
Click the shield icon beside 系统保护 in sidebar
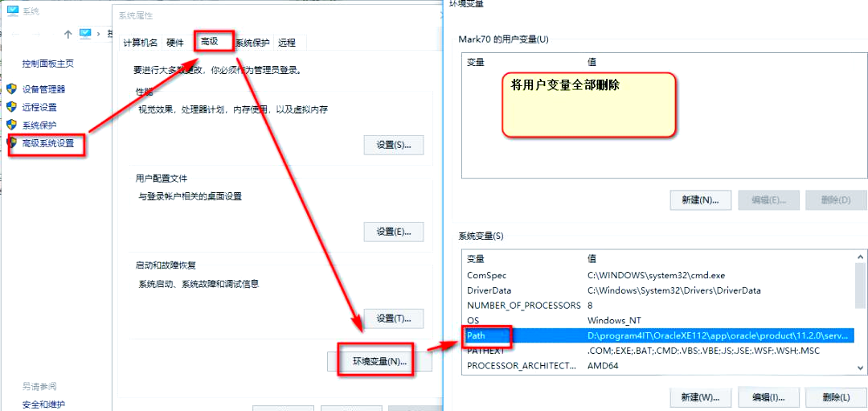click(x=11, y=125)
